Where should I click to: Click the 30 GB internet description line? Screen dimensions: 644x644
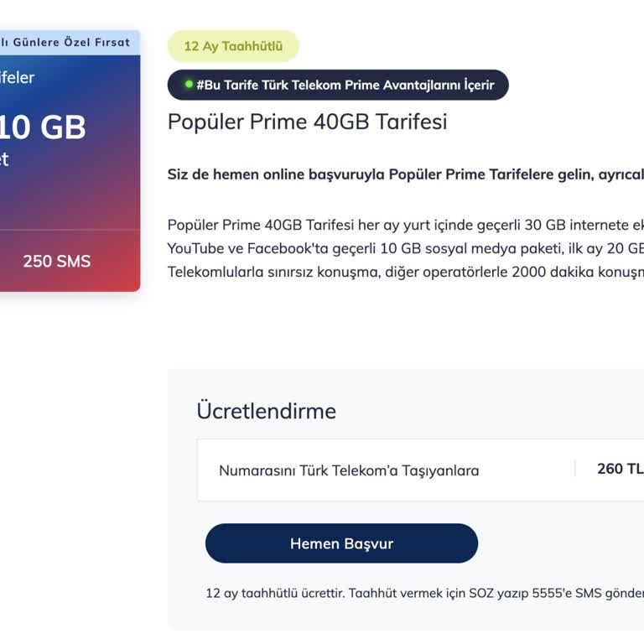click(x=405, y=224)
